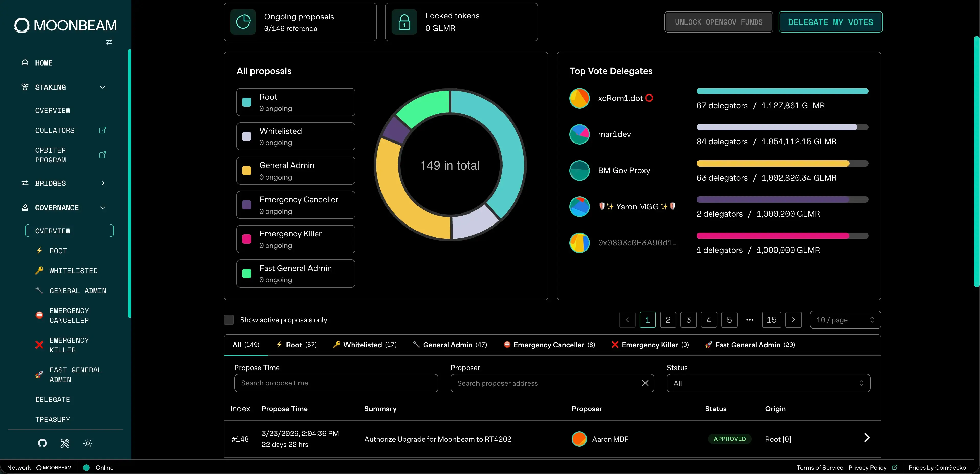Screen dimensions: 980x474
Task: Click the Whitelisted key icon in sidebar
Action: pyautogui.click(x=39, y=270)
